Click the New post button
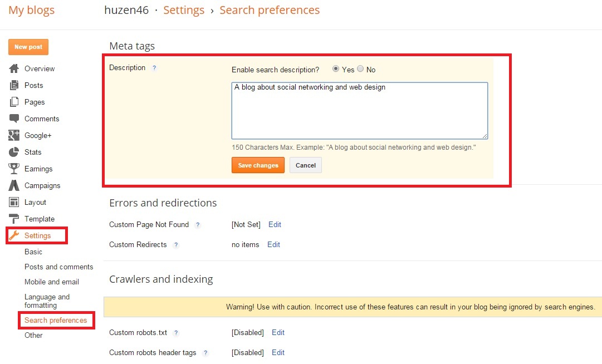This screenshot has width=602, height=364. [28, 47]
